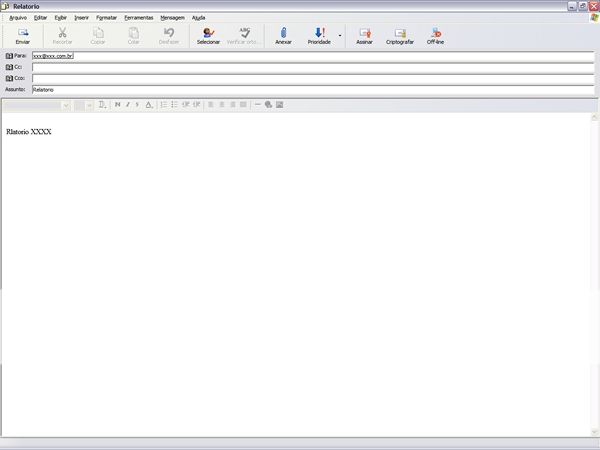This screenshot has height=450, width=600.
Task: Choose font color in formatting toolbar
Action: click(149, 104)
